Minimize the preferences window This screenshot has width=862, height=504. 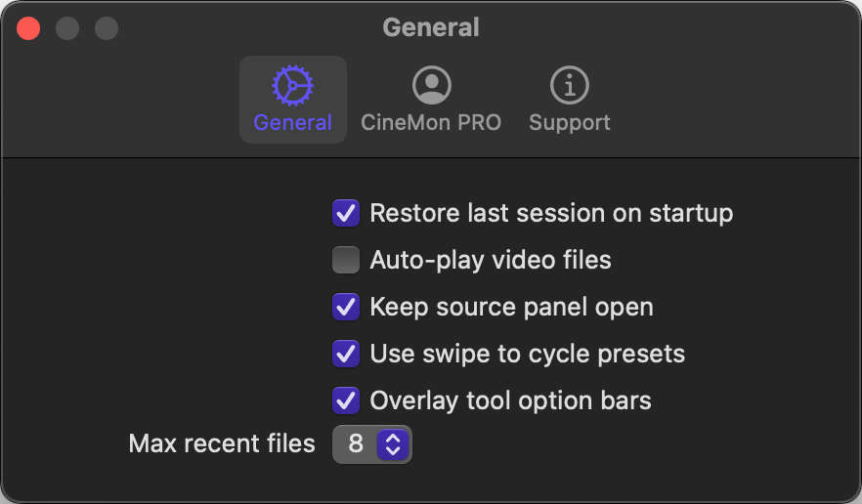coord(67,28)
